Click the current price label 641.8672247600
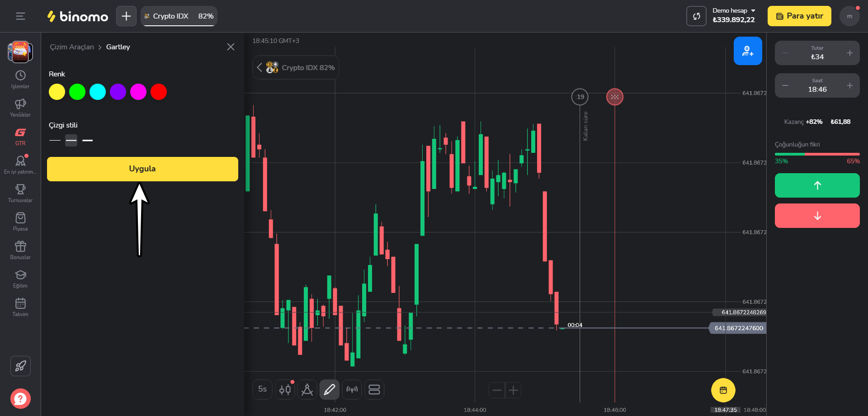868x416 pixels. [738, 328]
